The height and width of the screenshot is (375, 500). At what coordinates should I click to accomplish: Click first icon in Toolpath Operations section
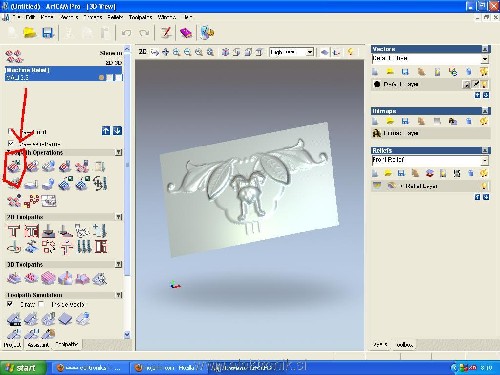(x=14, y=166)
